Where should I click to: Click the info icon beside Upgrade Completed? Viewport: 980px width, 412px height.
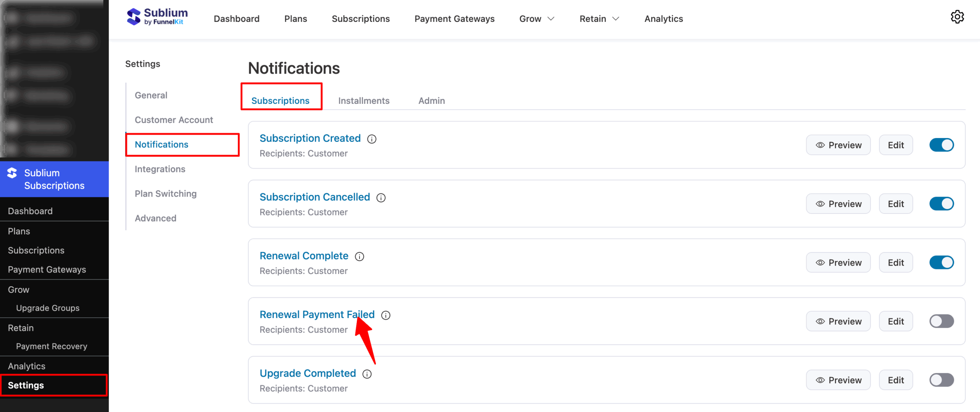coord(367,374)
